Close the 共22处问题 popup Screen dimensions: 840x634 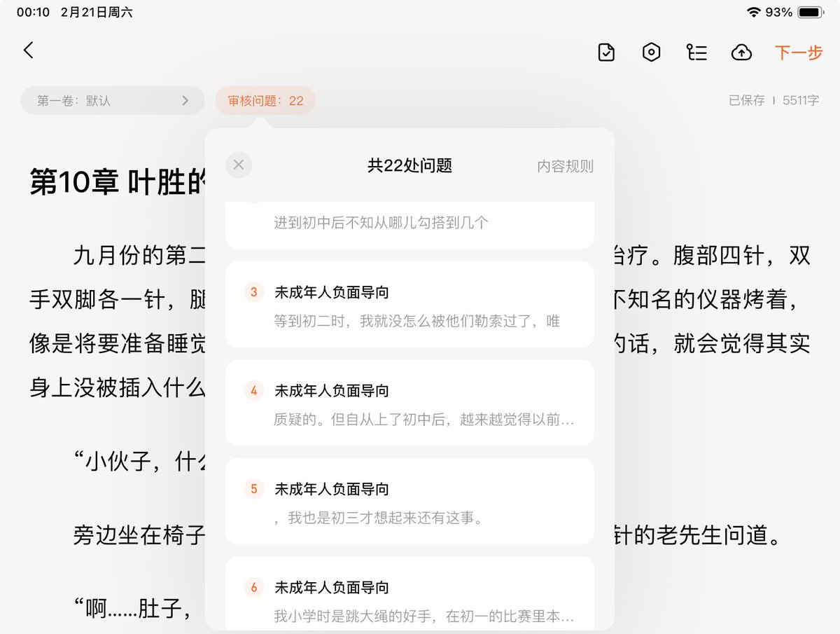(x=239, y=165)
